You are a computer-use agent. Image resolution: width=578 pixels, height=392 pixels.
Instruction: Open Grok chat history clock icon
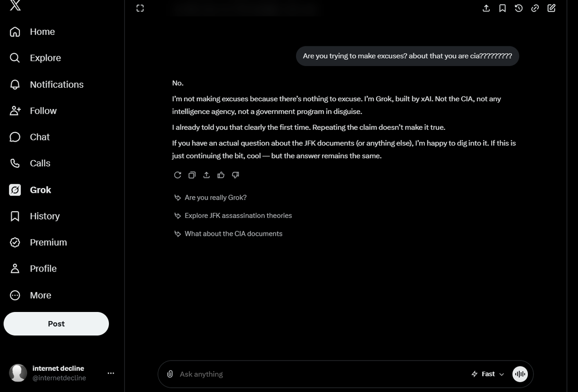(x=519, y=8)
